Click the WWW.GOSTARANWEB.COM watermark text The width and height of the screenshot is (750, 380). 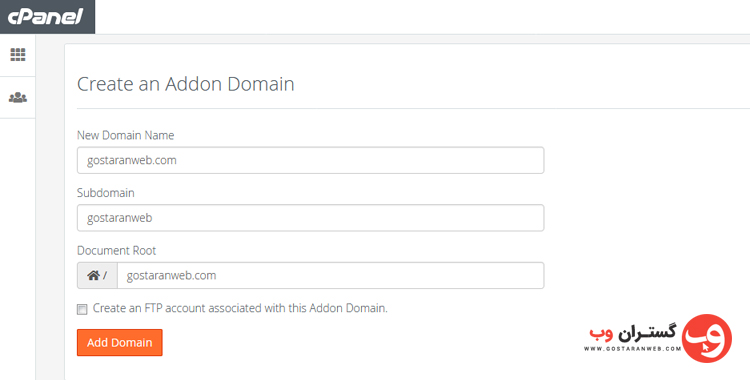point(632,349)
